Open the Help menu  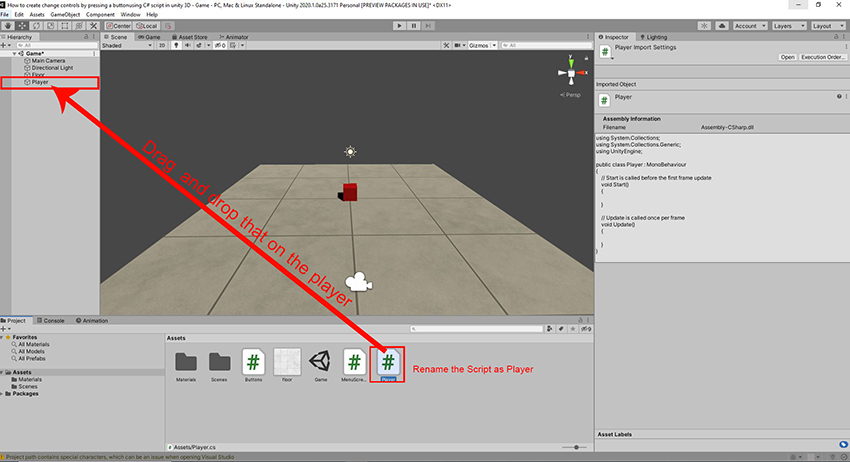tap(152, 14)
